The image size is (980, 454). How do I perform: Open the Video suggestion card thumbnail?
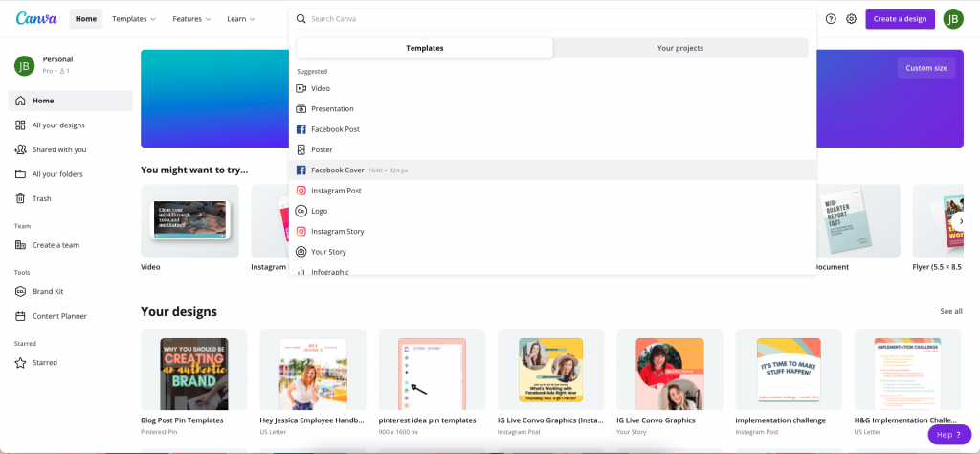(189, 220)
